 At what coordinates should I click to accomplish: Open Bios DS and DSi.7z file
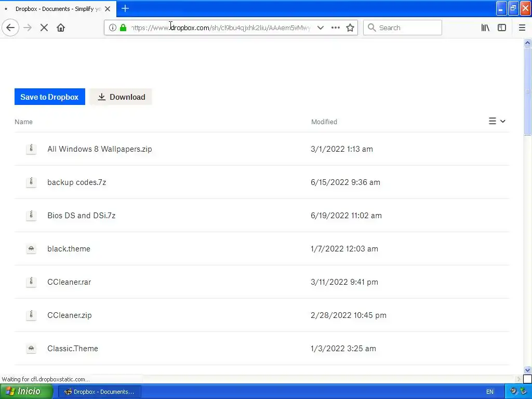(x=82, y=216)
